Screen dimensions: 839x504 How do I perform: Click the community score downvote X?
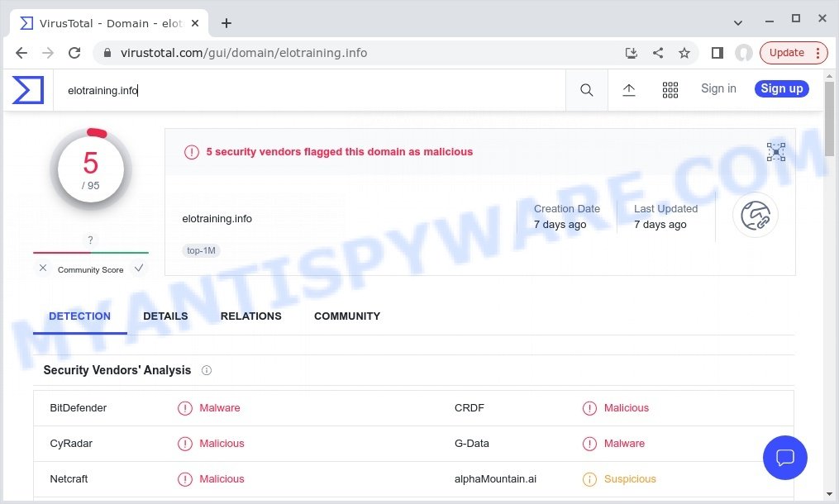point(43,268)
